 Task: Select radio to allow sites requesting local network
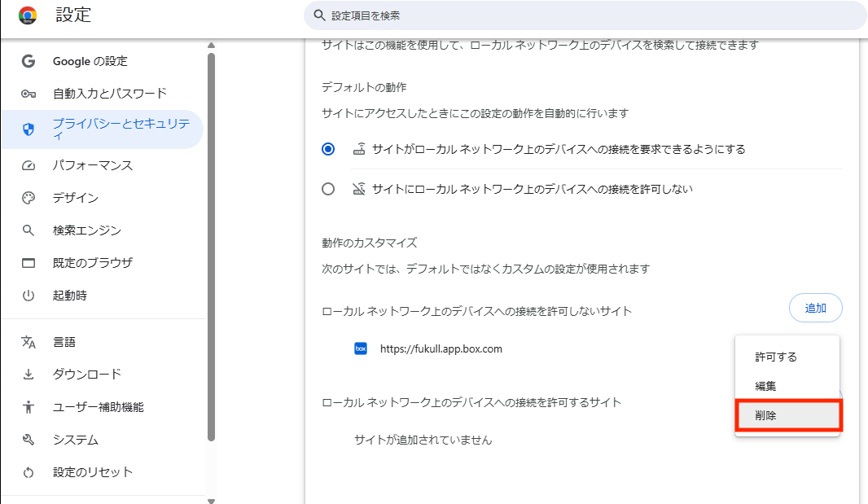(x=328, y=149)
